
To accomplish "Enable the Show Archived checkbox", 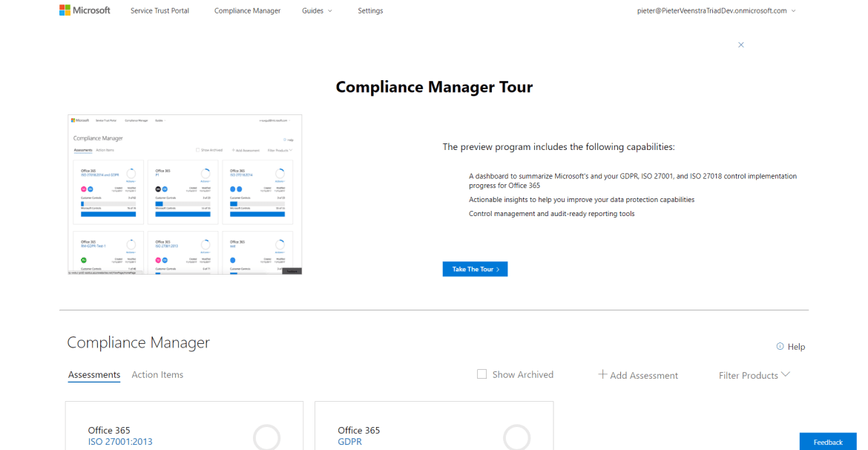I will [481, 374].
